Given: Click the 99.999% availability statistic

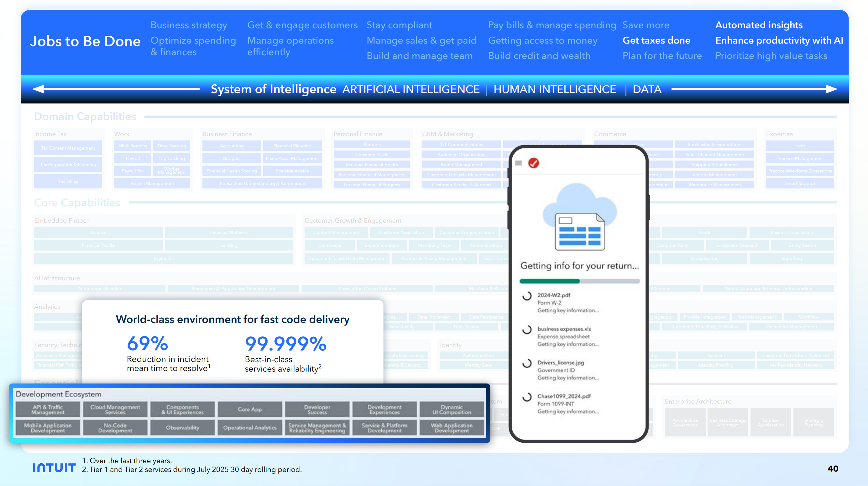Looking at the screenshot, I should pos(285,343).
